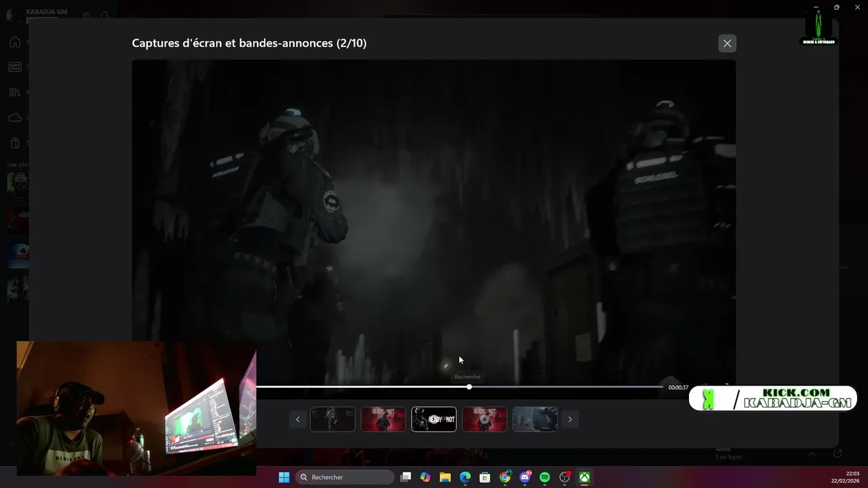Launch Copilot from taskbar

click(425, 477)
